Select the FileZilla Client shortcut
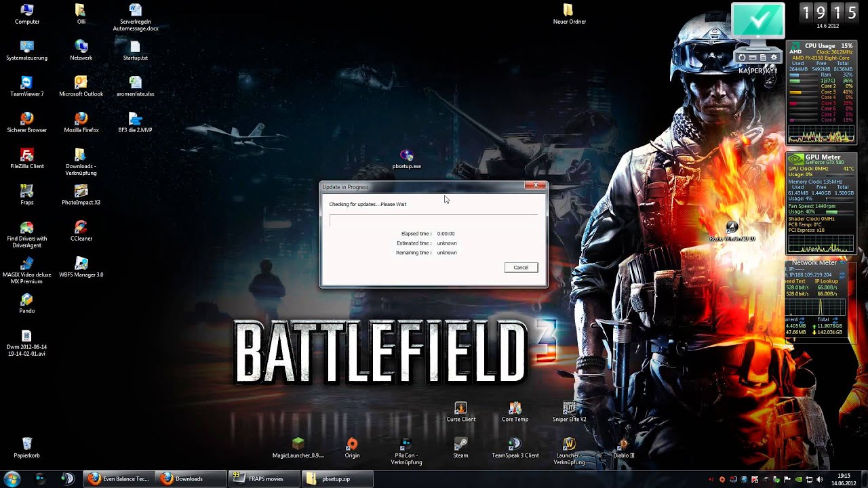 (x=27, y=159)
